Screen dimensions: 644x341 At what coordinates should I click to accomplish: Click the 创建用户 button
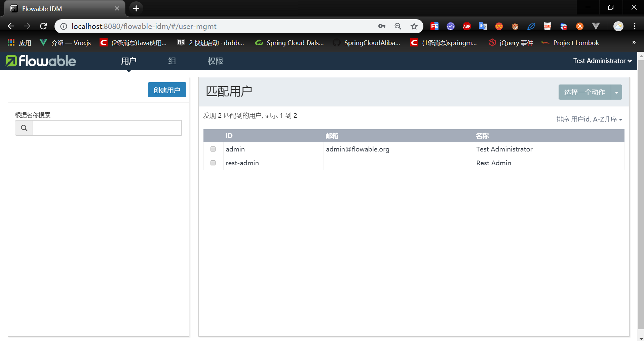tap(167, 90)
